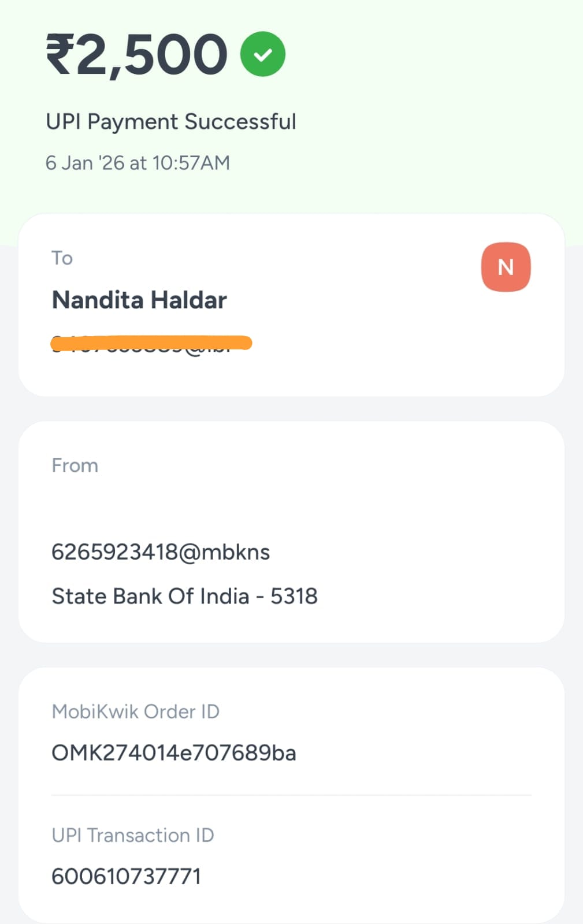The width and height of the screenshot is (583, 924).
Task: Select the sender UPI ID 6265923418@mbkns
Action: (x=161, y=552)
